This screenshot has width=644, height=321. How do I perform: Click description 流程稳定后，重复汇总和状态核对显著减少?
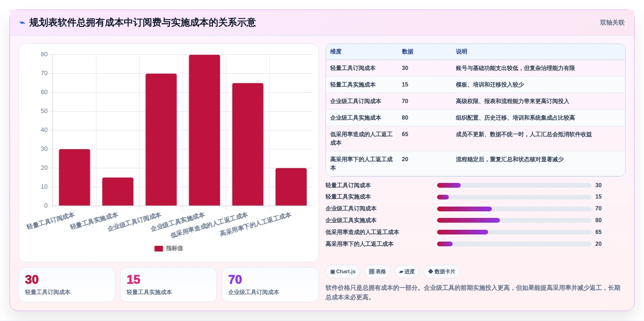tap(509, 159)
